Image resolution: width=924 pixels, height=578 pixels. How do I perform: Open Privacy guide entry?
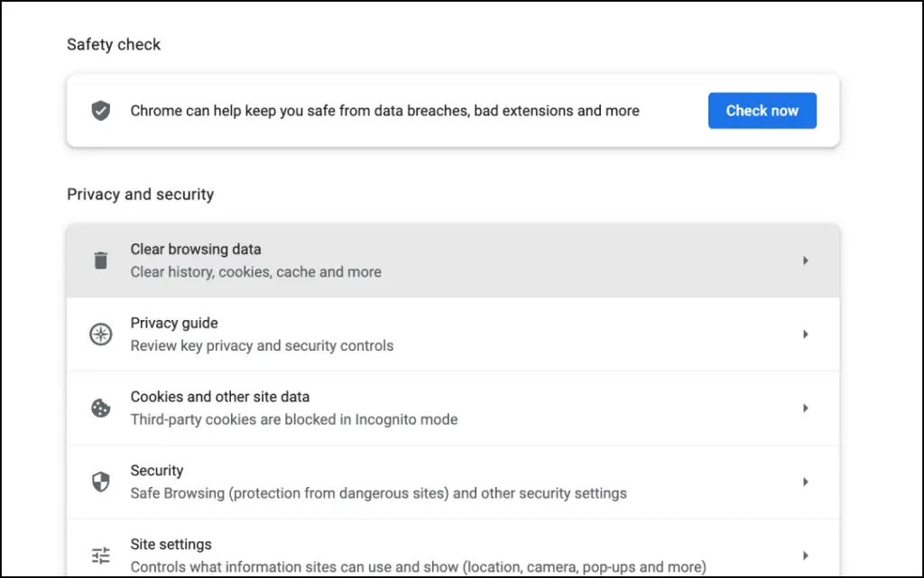[x=453, y=335]
